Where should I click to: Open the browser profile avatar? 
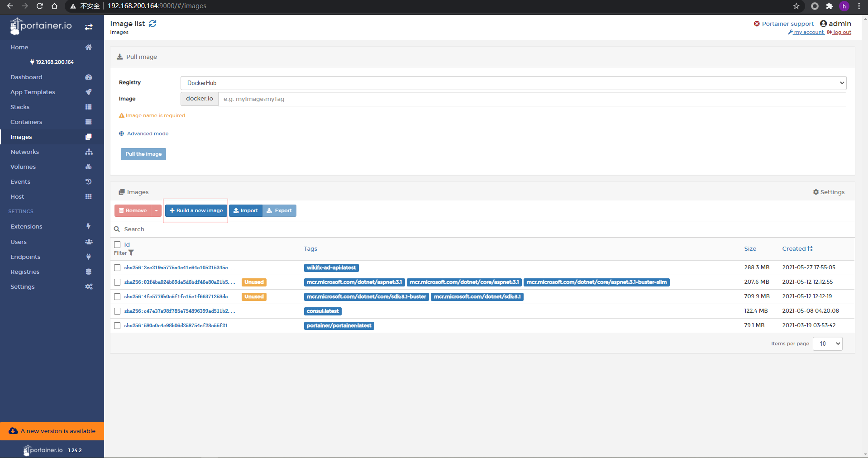[x=844, y=6]
